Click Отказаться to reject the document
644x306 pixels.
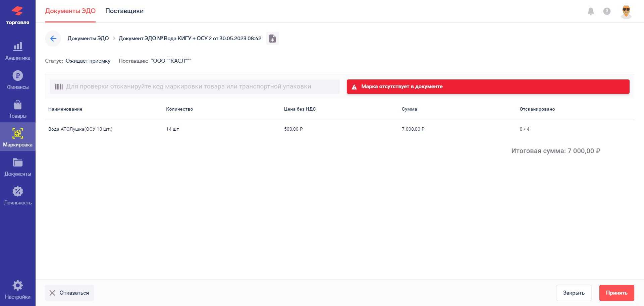point(69,293)
